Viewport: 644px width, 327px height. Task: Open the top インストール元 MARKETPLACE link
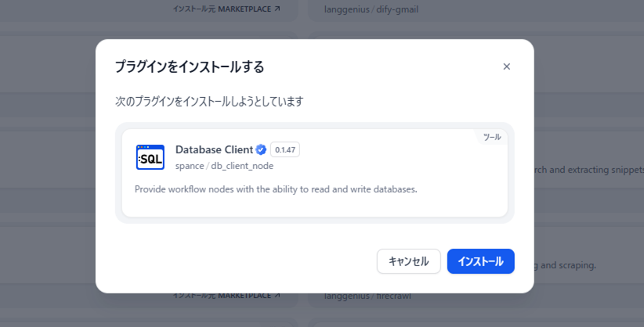pyautogui.click(x=226, y=9)
